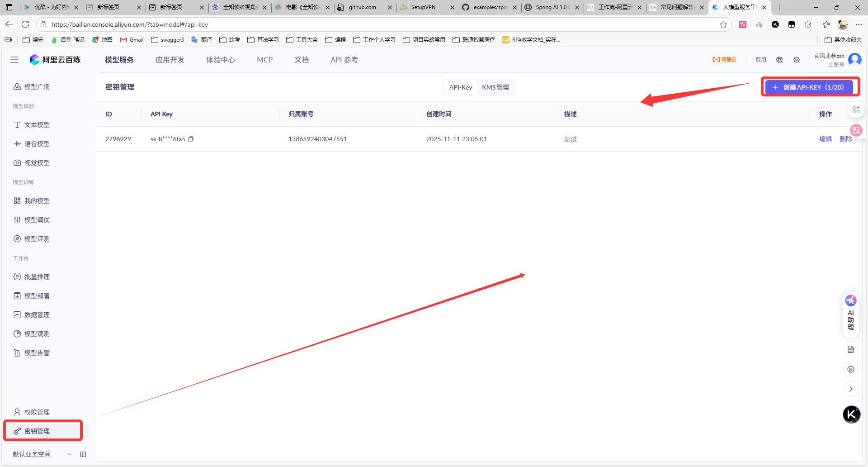This screenshot has height=467, width=868.
Task: Open the AI 助理 floating assistant
Action: 851,313
